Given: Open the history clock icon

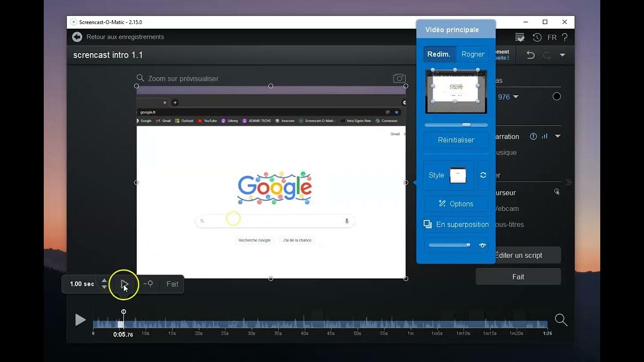Looking at the screenshot, I should tap(537, 37).
